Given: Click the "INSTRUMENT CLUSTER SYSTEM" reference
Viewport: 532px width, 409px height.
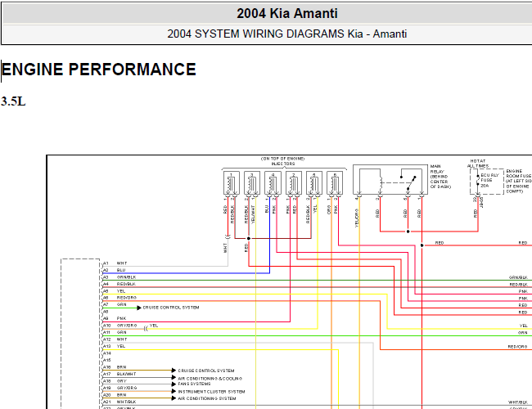Looking at the screenshot, I should point(211,392).
